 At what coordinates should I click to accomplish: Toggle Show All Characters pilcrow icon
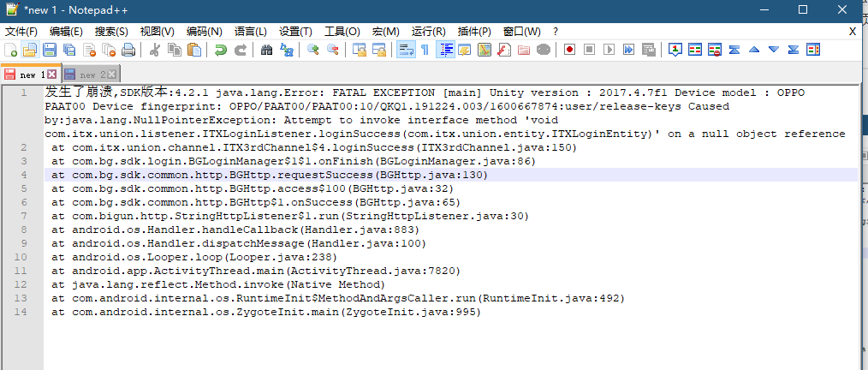(x=425, y=50)
